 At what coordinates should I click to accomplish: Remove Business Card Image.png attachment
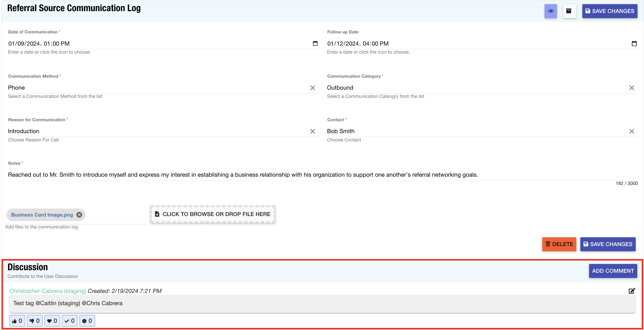click(x=79, y=215)
